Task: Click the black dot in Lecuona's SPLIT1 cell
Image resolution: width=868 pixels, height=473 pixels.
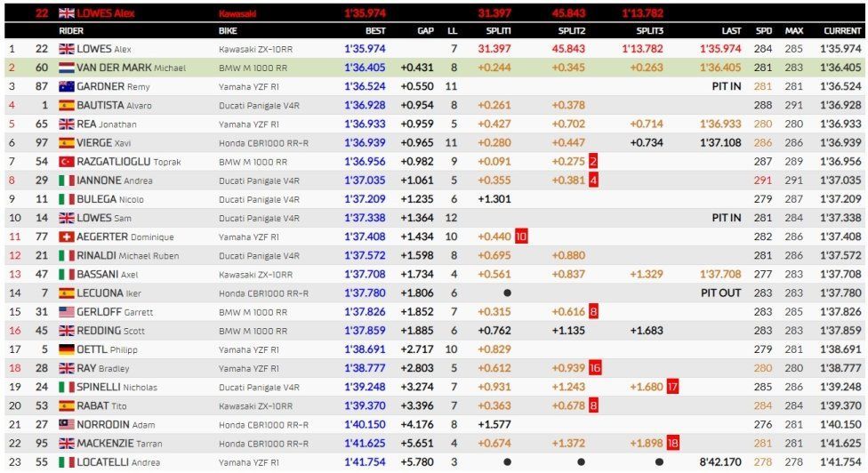Action: (x=507, y=293)
